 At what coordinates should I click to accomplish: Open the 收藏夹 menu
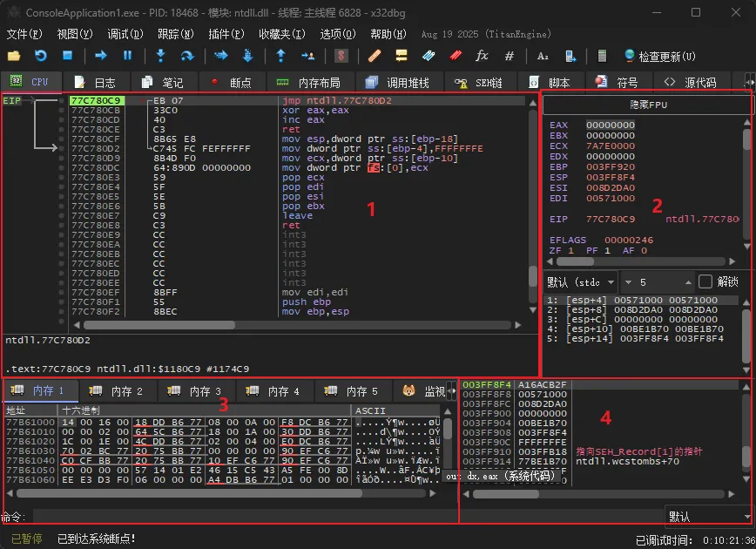pyautogui.click(x=282, y=34)
